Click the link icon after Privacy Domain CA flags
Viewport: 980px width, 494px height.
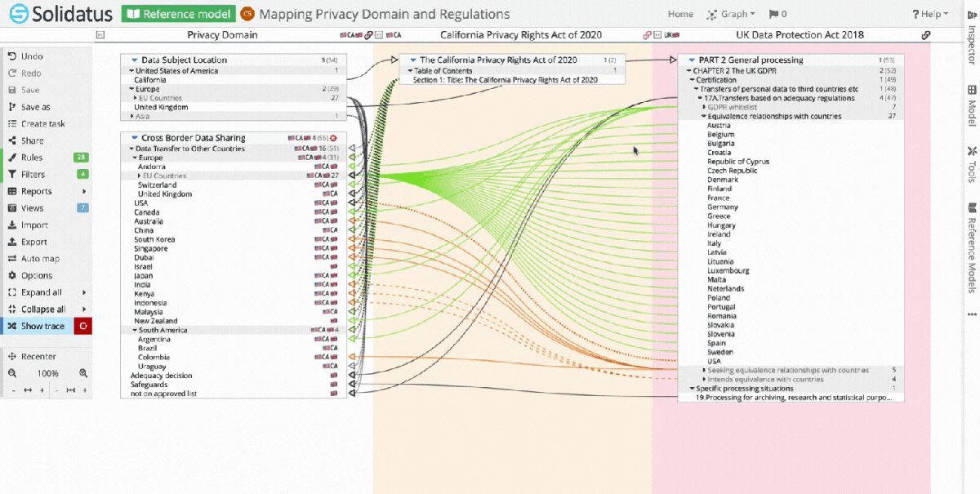click(x=369, y=35)
